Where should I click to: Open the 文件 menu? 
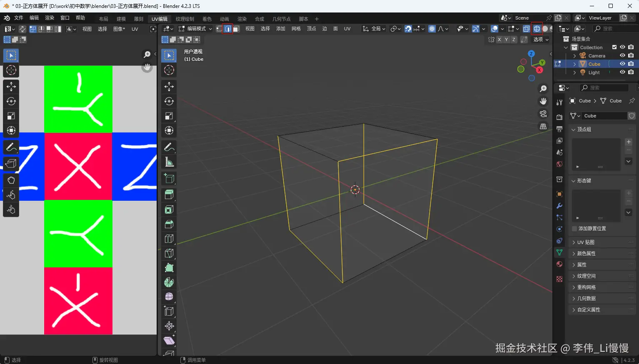(x=19, y=18)
